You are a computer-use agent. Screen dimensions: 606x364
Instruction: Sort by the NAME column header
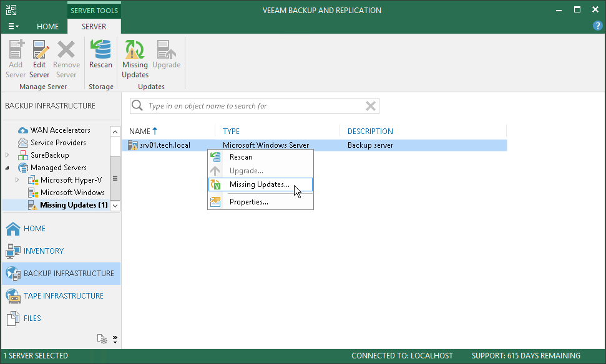140,132
